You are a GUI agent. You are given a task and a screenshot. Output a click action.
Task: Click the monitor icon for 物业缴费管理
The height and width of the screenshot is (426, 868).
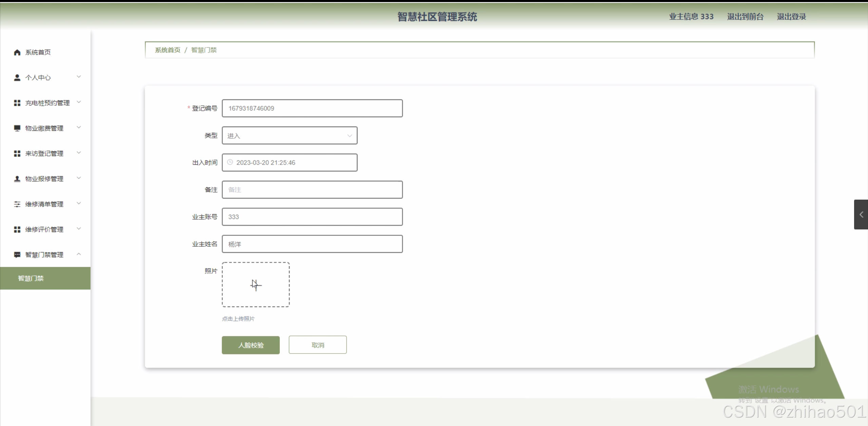click(x=17, y=128)
